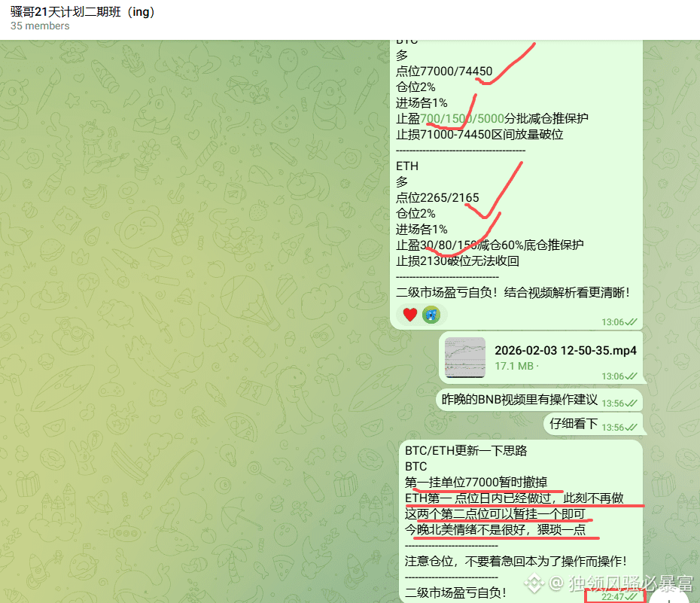
Task: Click the ETH 点位2265/2165 line in the message
Action: tap(437, 197)
